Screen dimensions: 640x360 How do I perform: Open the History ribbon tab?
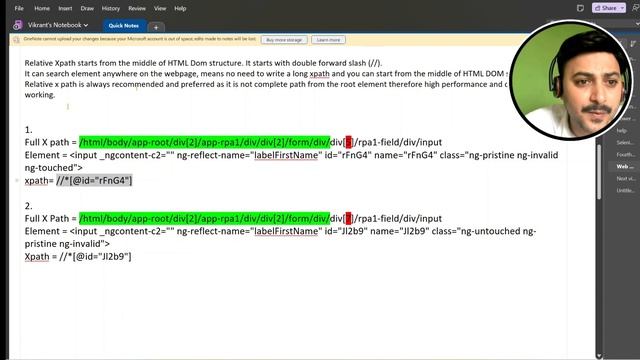[x=111, y=8]
